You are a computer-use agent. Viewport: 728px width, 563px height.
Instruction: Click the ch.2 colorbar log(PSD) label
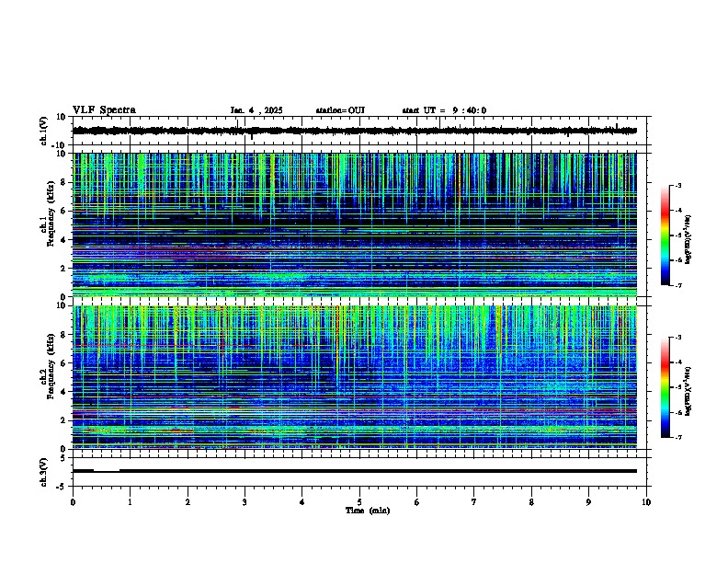(688, 391)
